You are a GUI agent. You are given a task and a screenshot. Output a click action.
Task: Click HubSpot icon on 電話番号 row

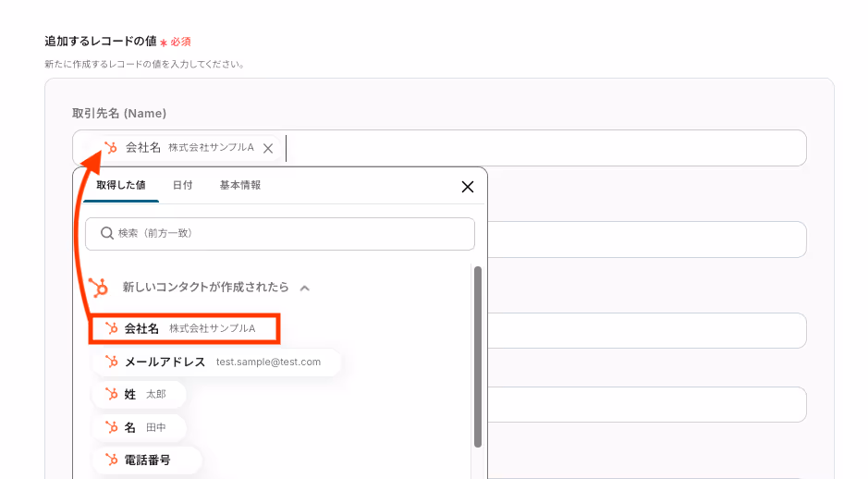pos(111,461)
